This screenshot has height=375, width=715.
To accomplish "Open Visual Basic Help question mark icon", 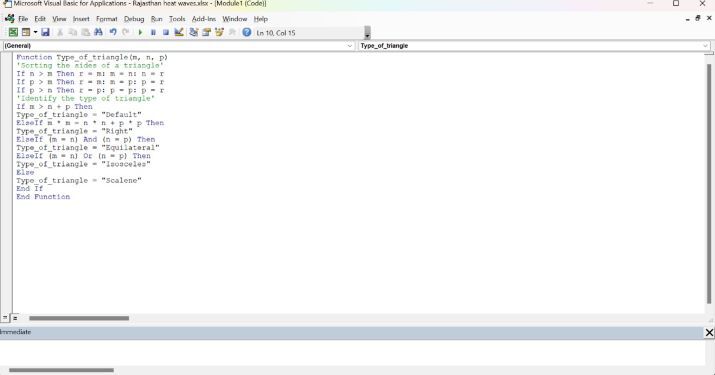I will [x=247, y=32].
